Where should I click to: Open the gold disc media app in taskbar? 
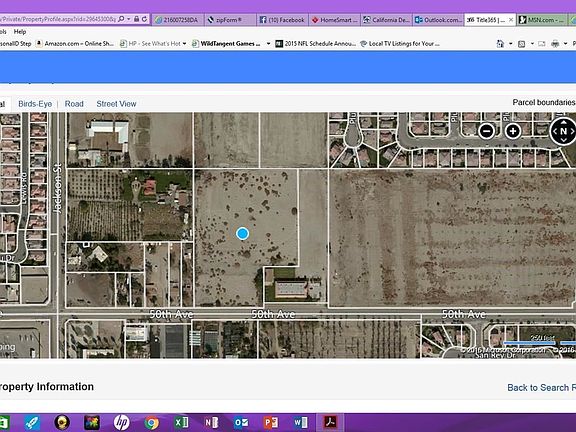point(62,422)
